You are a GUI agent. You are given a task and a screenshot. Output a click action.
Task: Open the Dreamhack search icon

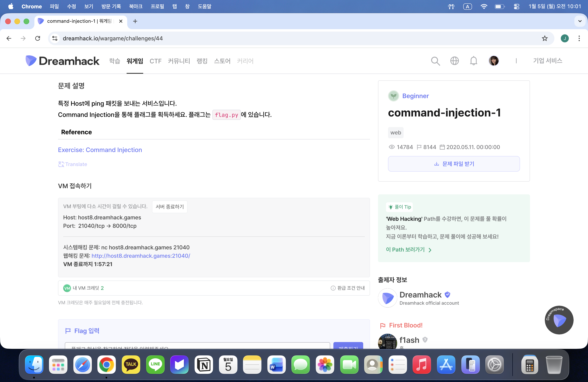(x=435, y=61)
